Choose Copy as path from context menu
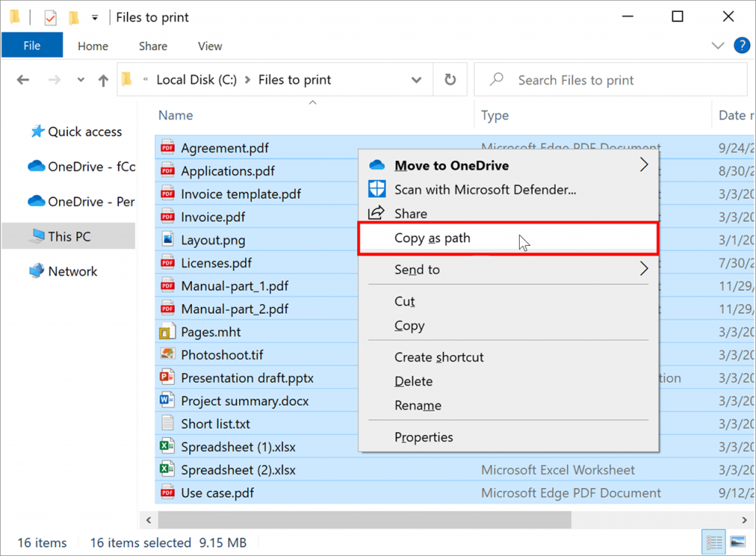This screenshot has width=756, height=556. tap(433, 238)
